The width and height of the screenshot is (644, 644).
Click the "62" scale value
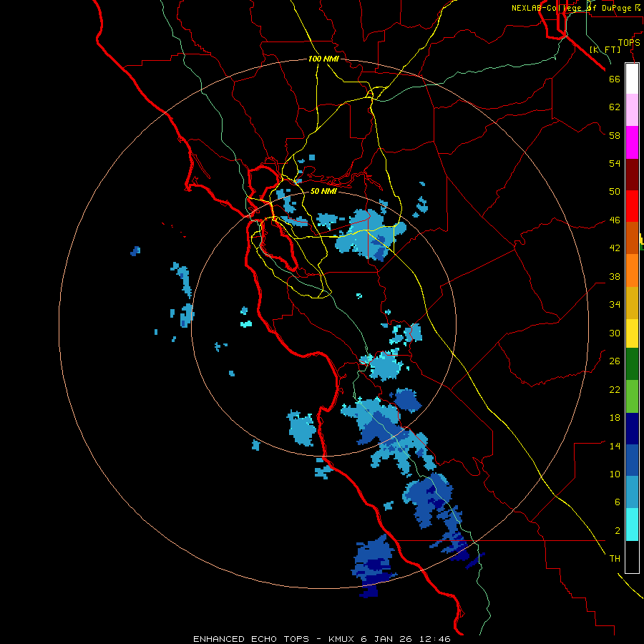coord(615,107)
